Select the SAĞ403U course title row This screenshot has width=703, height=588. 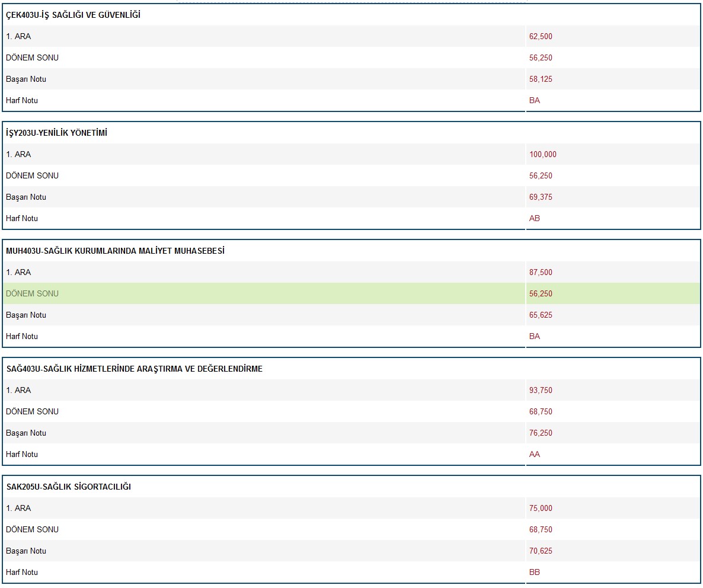click(x=135, y=369)
